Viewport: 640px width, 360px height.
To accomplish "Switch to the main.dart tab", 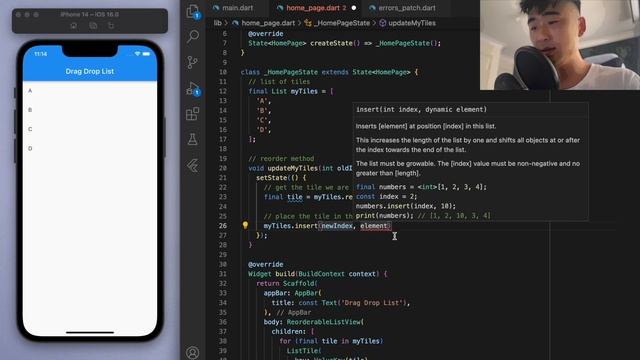I will (233, 8).
